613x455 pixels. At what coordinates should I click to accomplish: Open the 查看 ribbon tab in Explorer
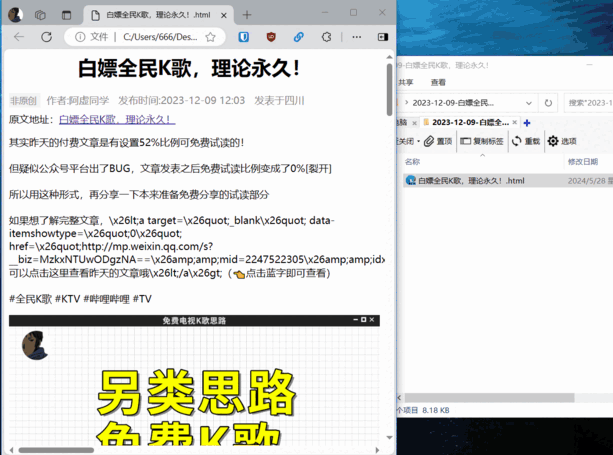point(438,82)
